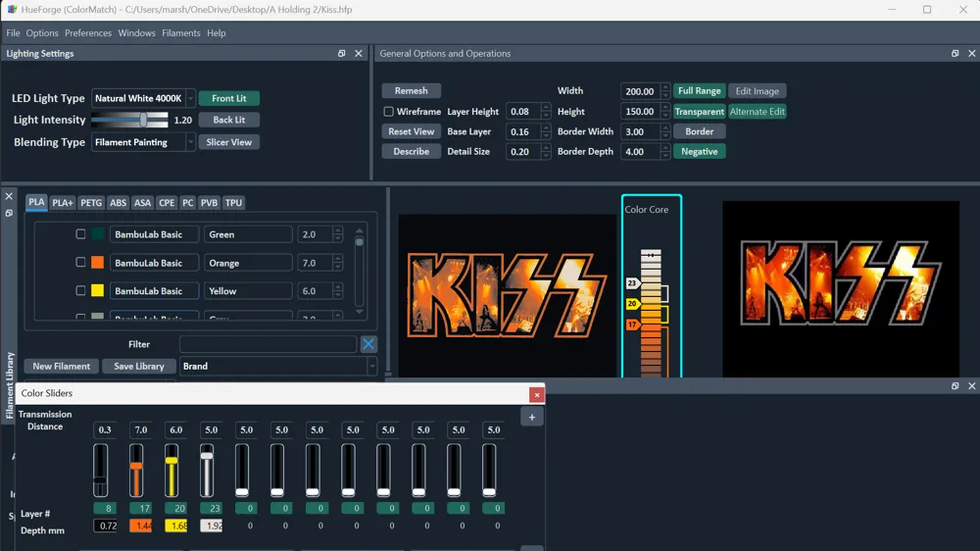This screenshot has width=980, height=551.
Task: Click the Yellow filament color swatch
Action: (x=97, y=291)
